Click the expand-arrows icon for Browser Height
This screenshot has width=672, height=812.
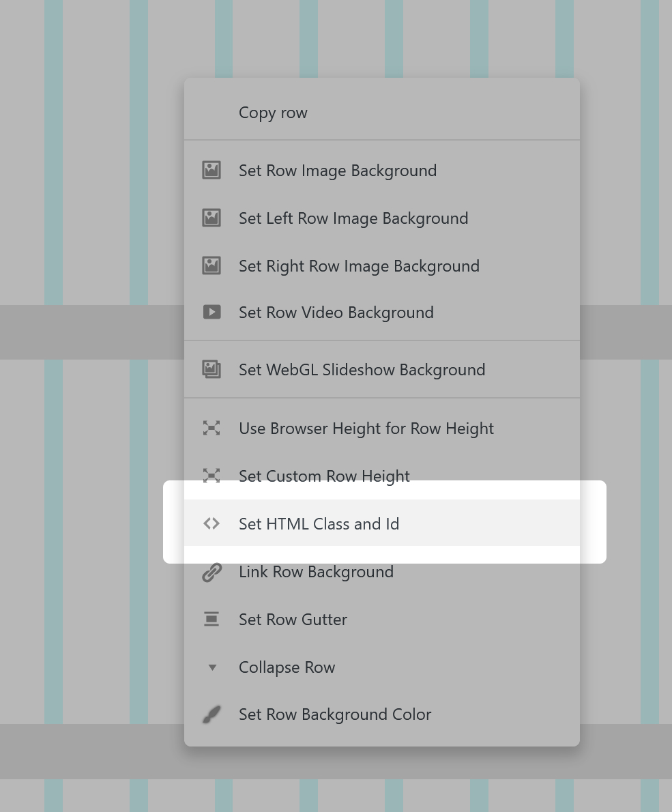(211, 429)
